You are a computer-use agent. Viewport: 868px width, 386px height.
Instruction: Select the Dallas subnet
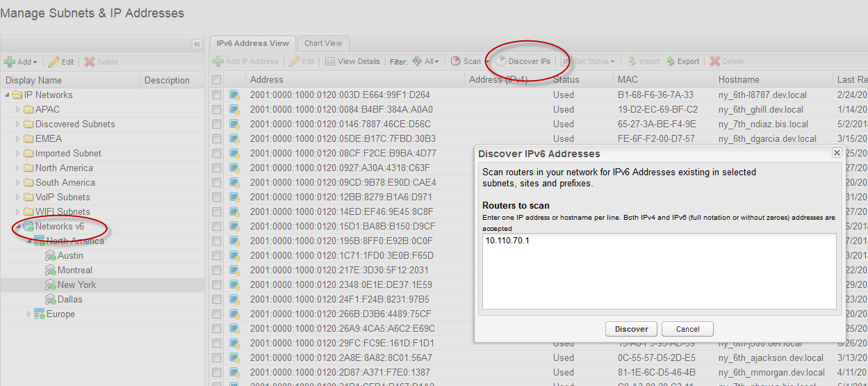pos(70,299)
